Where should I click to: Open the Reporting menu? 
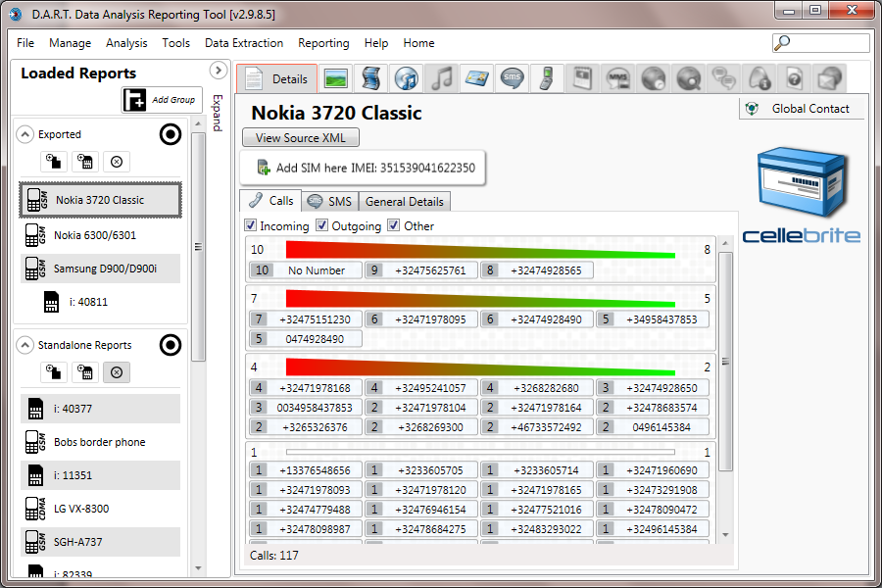point(323,43)
